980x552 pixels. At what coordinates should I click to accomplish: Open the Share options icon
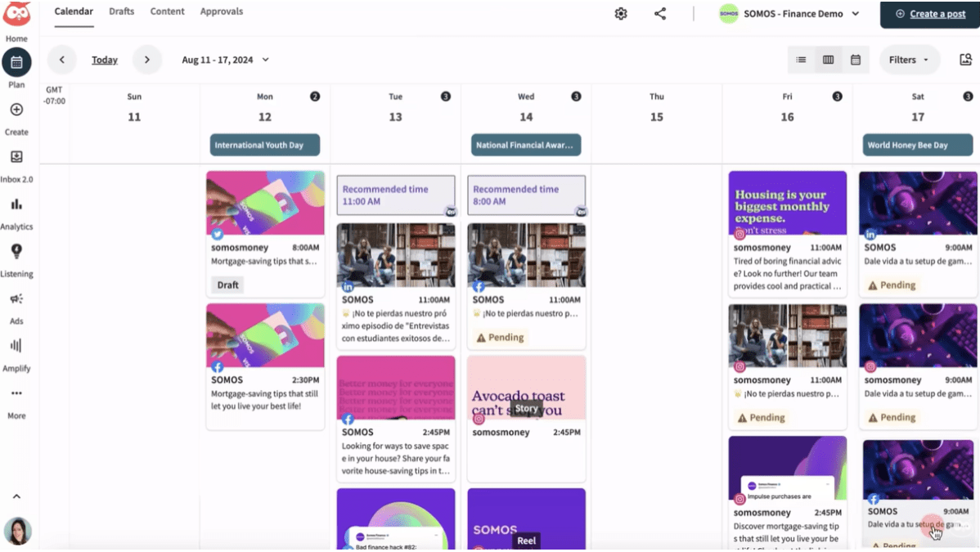click(659, 14)
